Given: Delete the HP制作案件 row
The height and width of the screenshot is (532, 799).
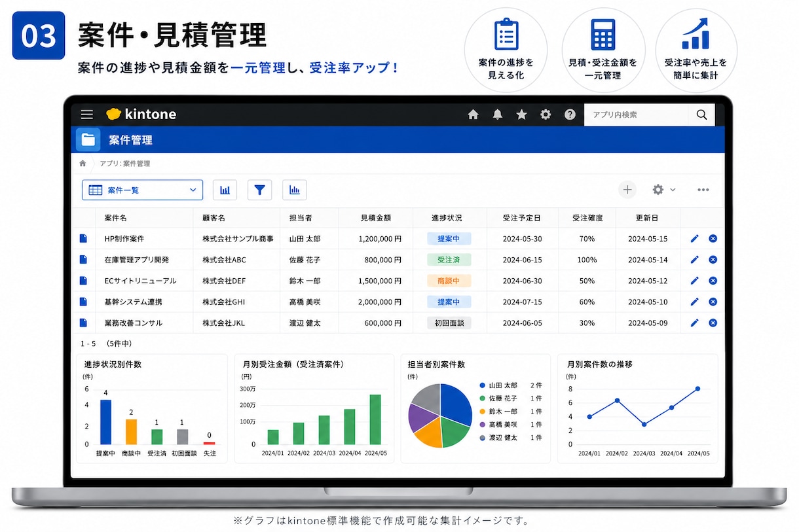Looking at the screenshot, I should click(713, 239).
